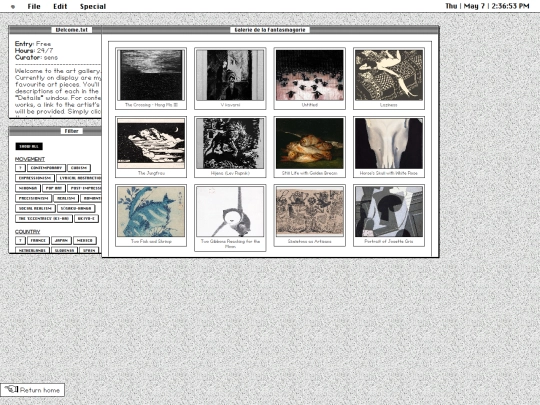Open the Special menu
Image resolution: width=540 pixels, height=405 pixels.
93,6
